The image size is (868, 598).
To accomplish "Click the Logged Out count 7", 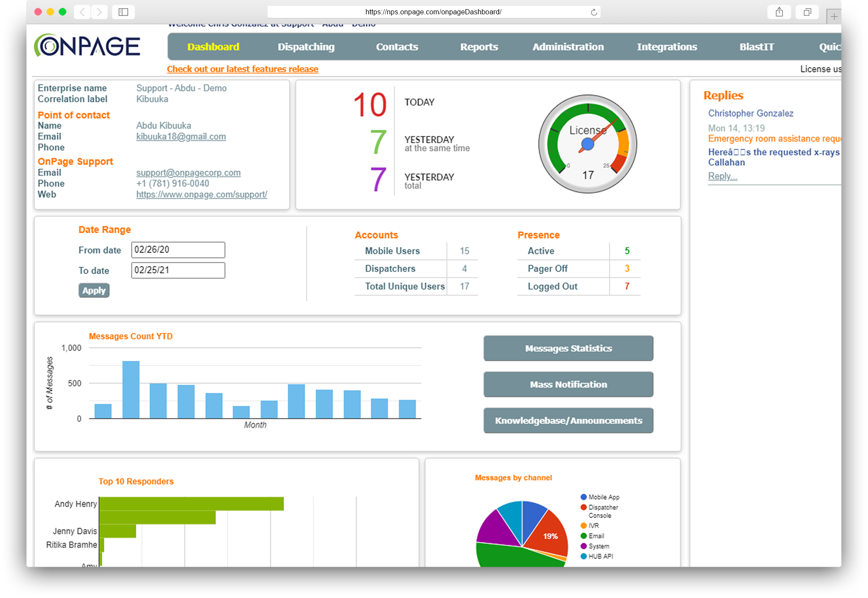I will (x=627, y=287).
